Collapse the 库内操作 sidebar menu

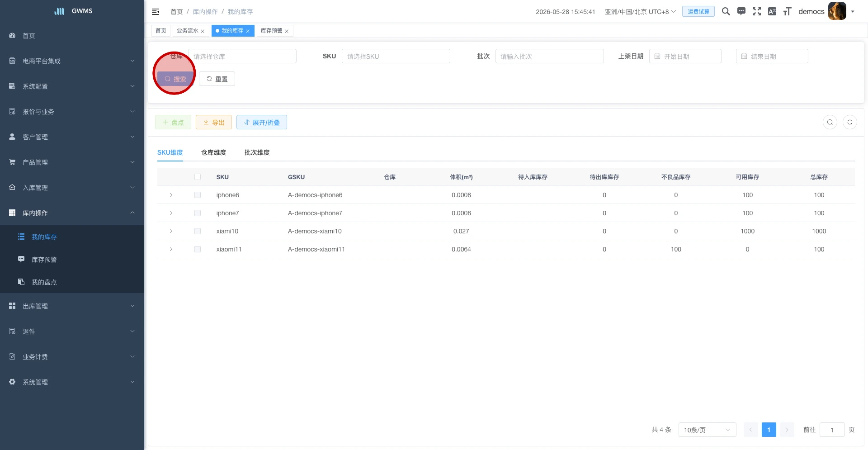[x=72, y=213]
